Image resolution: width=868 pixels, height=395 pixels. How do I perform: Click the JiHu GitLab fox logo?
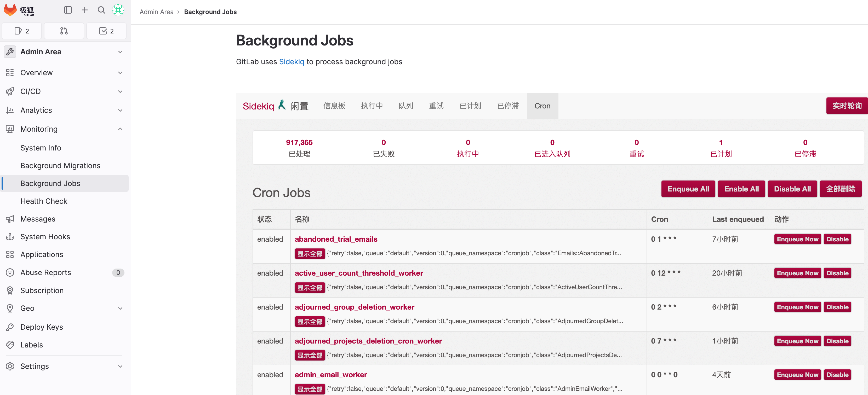click(x=10, y=10)
